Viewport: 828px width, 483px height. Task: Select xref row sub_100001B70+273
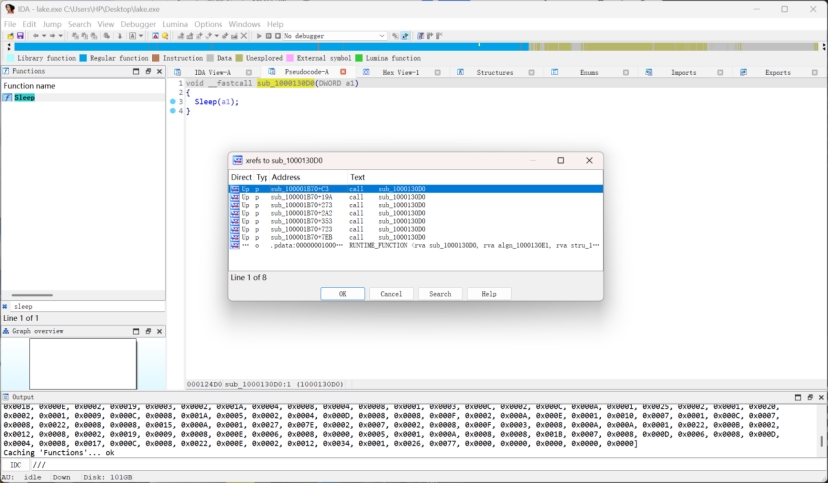[x=416, y=205]
